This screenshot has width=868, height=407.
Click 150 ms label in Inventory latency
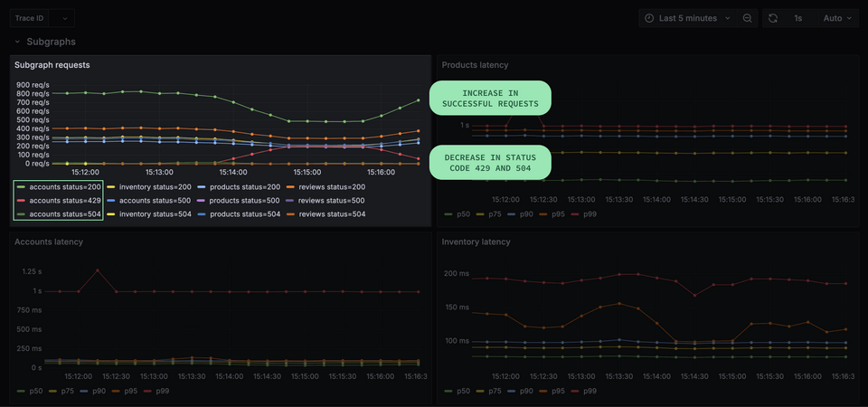457,308
